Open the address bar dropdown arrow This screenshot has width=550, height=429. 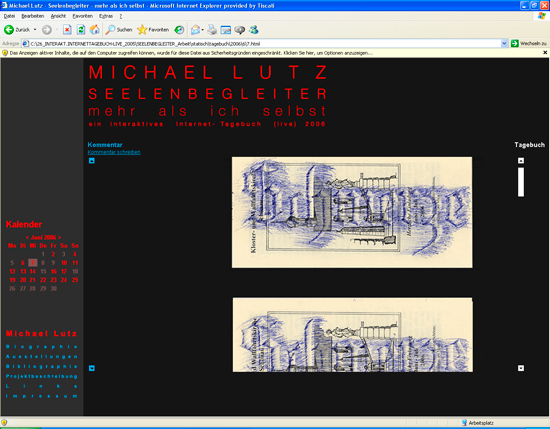tap(504, 43)
